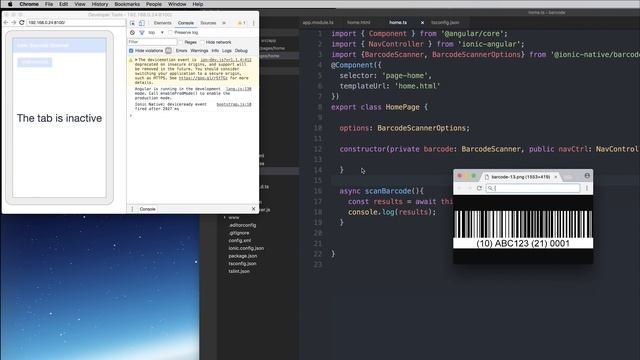Switch to the Console tab in DevTools
Viewport: 640px width, 360px height.
coord(186,23)
